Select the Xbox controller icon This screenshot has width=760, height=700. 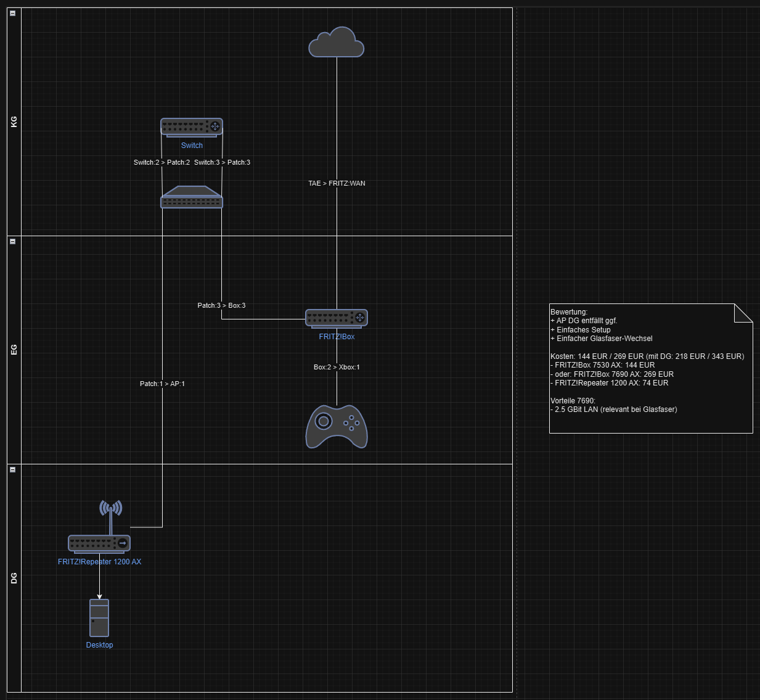coord(336,426)
